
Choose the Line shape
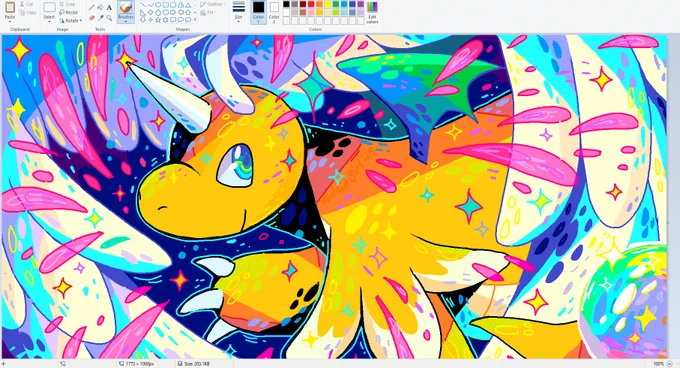pyautogui.click(x=143, y=5)
